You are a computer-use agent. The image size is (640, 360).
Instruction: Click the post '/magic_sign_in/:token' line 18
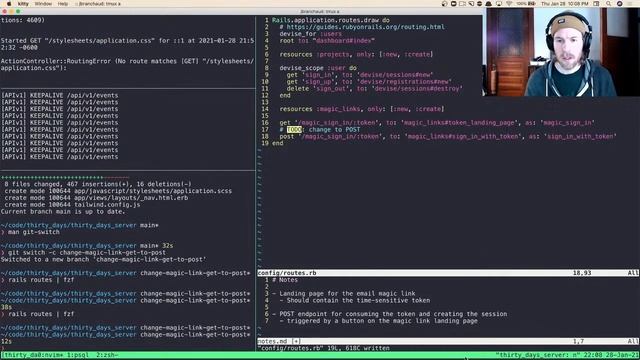448,136
